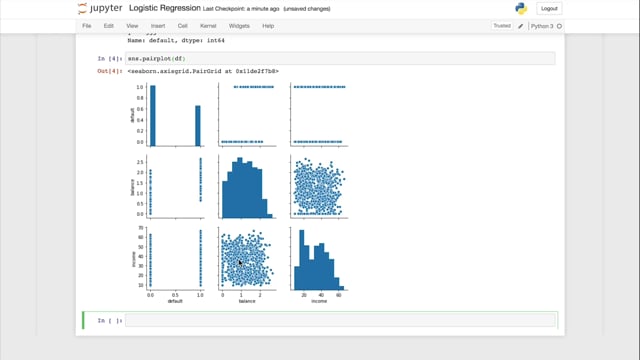This screenshot has width=640, height=360.
Task: Click the Last Checkpoint status text
Action: [x=241, y=9]
